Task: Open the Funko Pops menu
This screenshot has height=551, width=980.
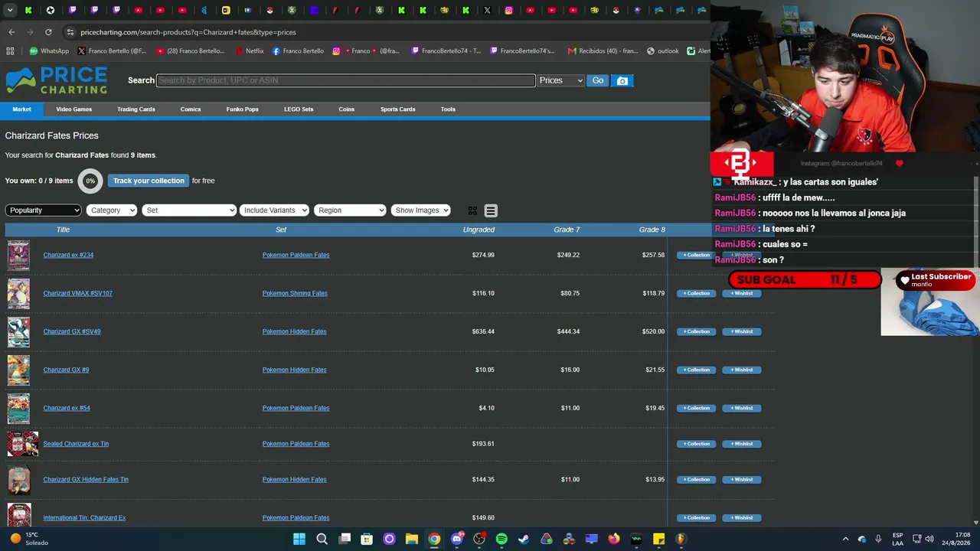Action: [242, 109]
